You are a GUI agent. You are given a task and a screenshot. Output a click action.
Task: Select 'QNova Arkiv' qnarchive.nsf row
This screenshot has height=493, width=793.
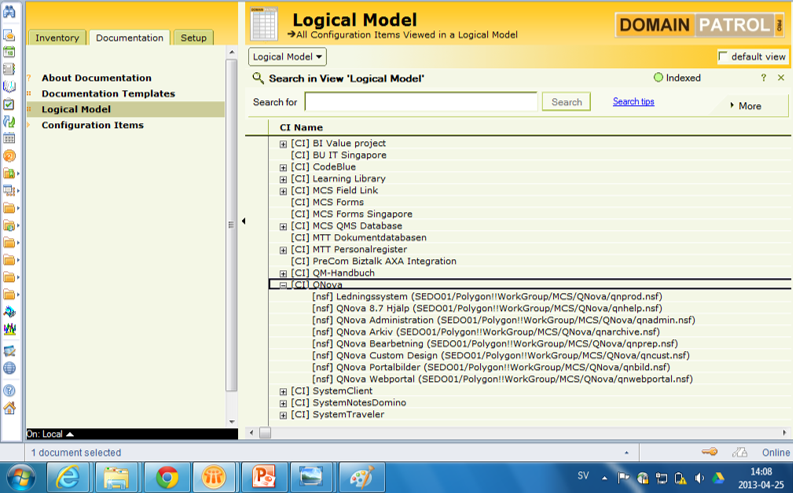(x=486, y=332)
